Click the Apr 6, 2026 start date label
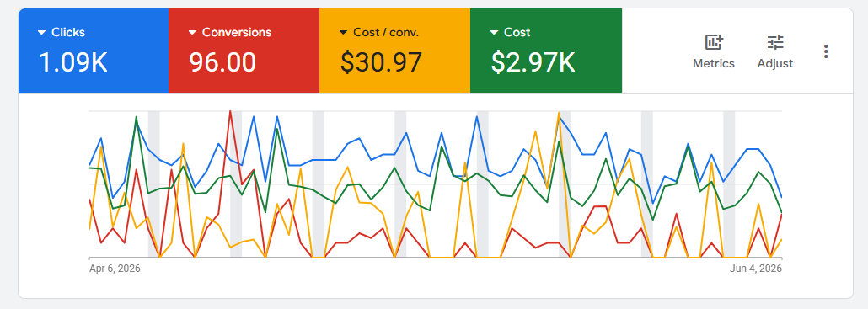This screenshot has width=868, height=309. [x=115, y=269]
